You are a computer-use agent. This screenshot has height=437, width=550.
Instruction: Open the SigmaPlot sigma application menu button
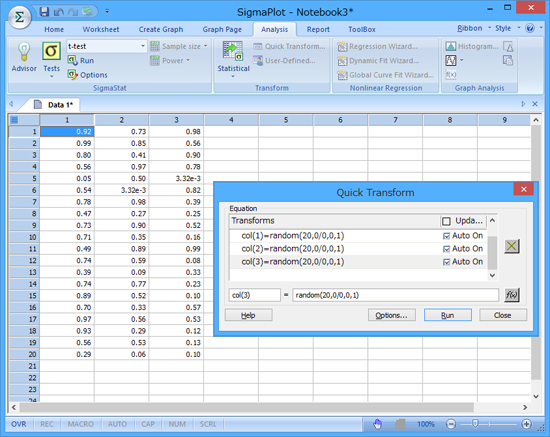[x=19, y=16]
